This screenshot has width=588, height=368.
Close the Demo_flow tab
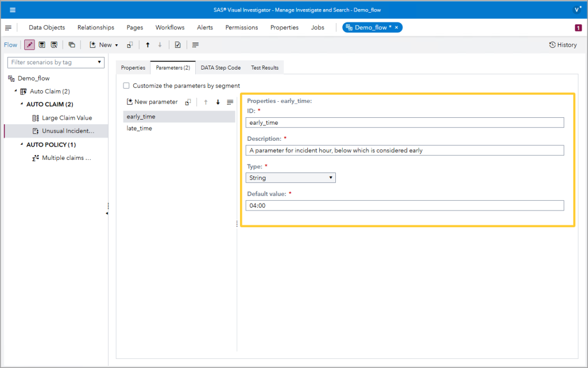(396, 28)
